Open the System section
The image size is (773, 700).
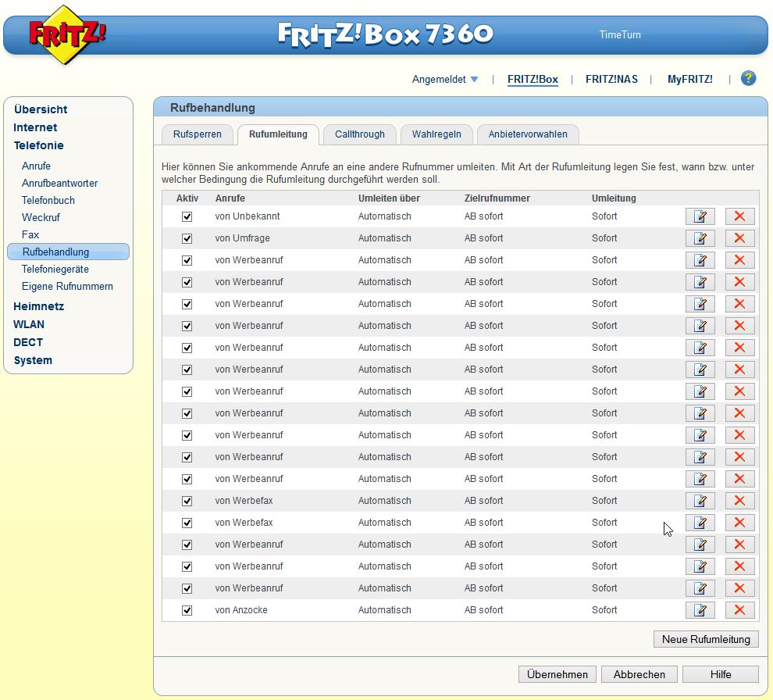tap(33, 360)
